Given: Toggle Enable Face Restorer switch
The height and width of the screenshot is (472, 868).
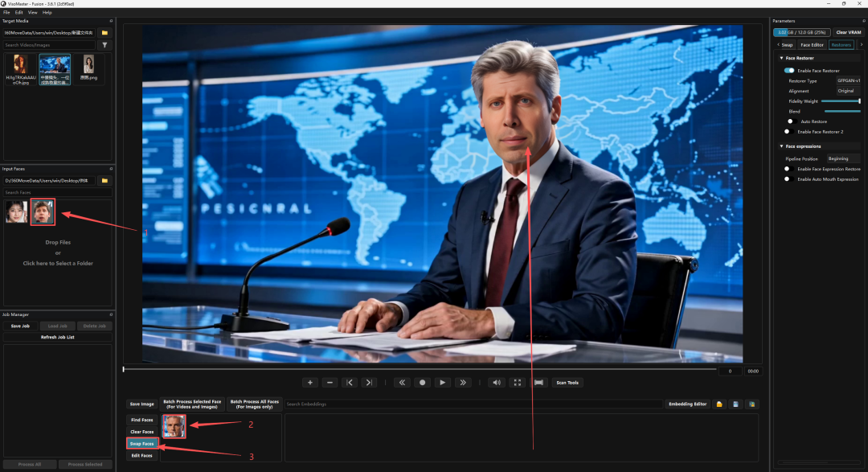Looking at the screenshot, I should [x=789, y=70].
